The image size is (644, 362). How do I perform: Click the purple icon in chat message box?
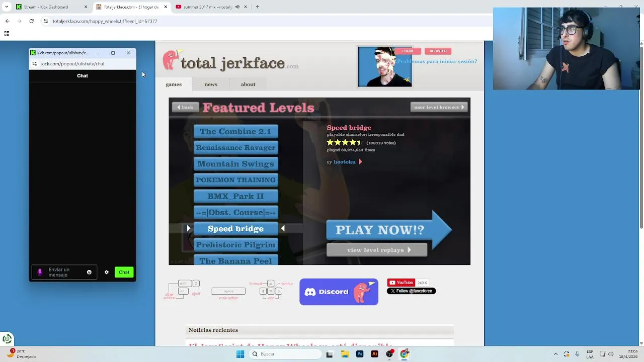click(40, 273)
